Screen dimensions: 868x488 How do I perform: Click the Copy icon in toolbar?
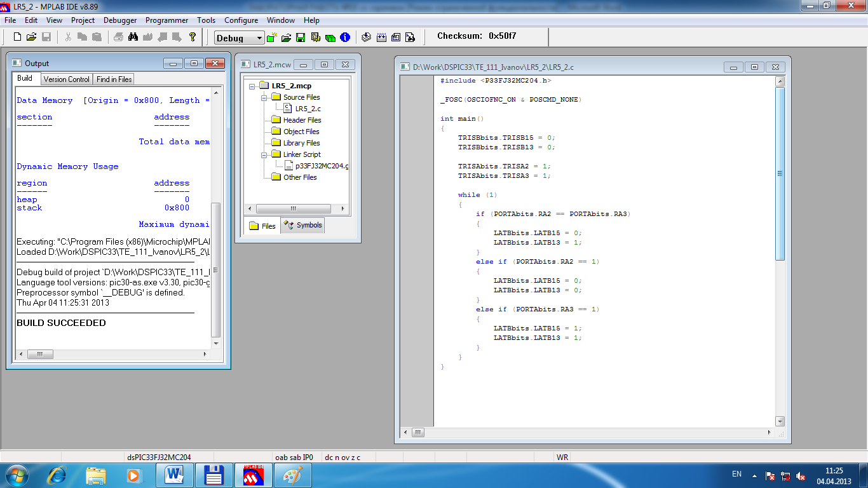pyautogui.click(x=83, y=37)
